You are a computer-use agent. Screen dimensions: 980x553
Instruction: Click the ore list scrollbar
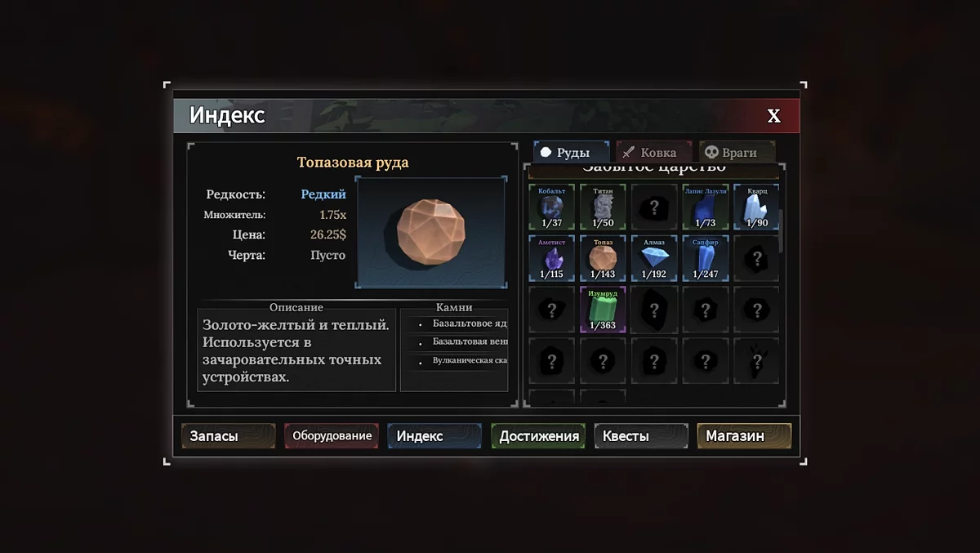782,231
